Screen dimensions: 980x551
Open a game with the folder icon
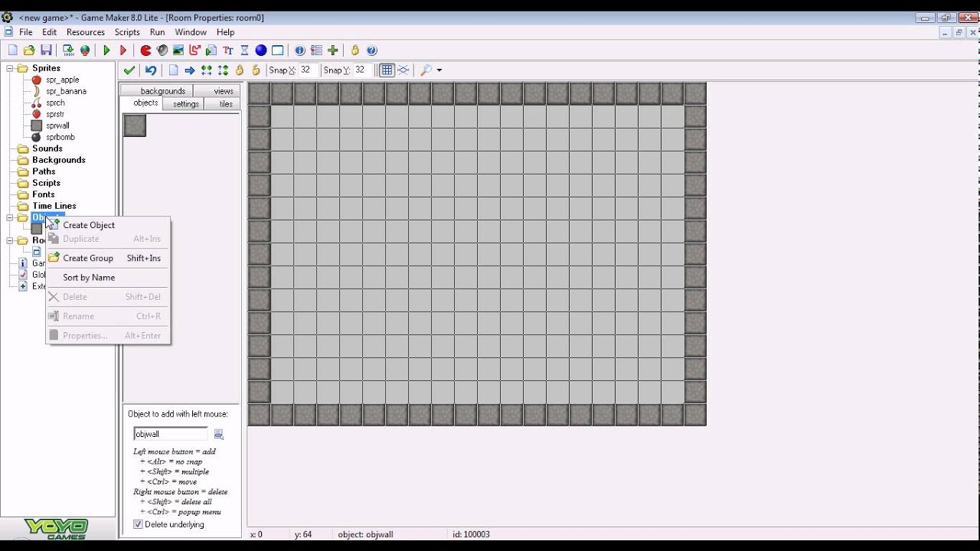29,51
